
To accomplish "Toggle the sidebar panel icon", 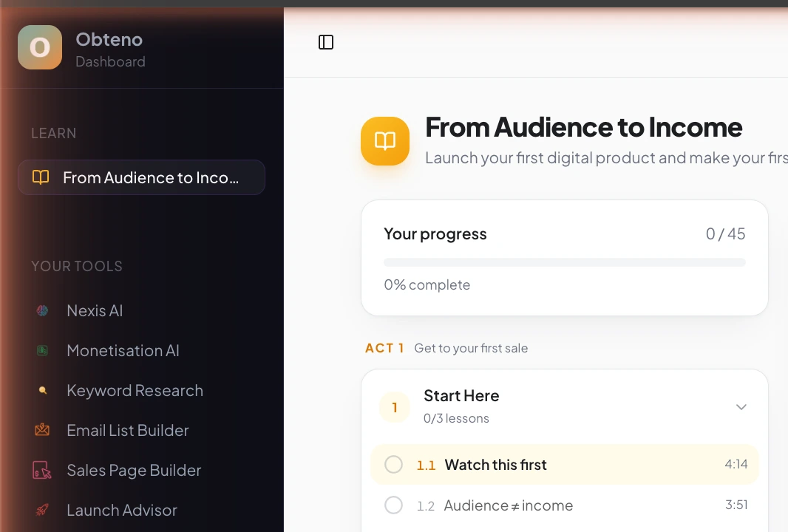I will pos(326,42).
